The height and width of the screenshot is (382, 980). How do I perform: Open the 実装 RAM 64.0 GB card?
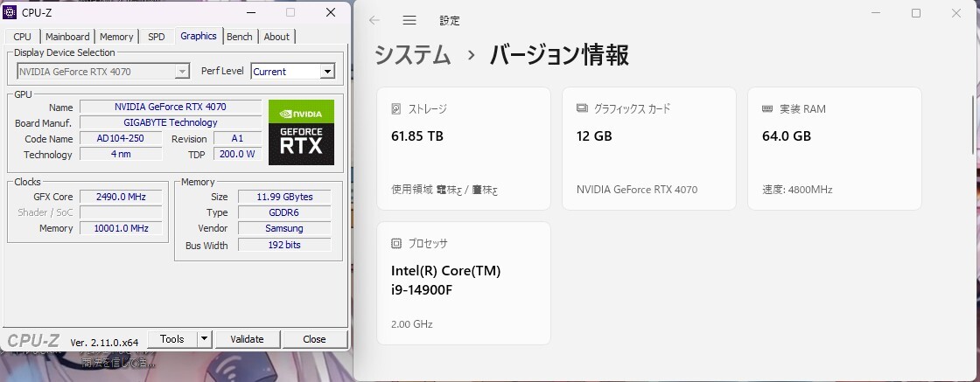pos(835,149)
